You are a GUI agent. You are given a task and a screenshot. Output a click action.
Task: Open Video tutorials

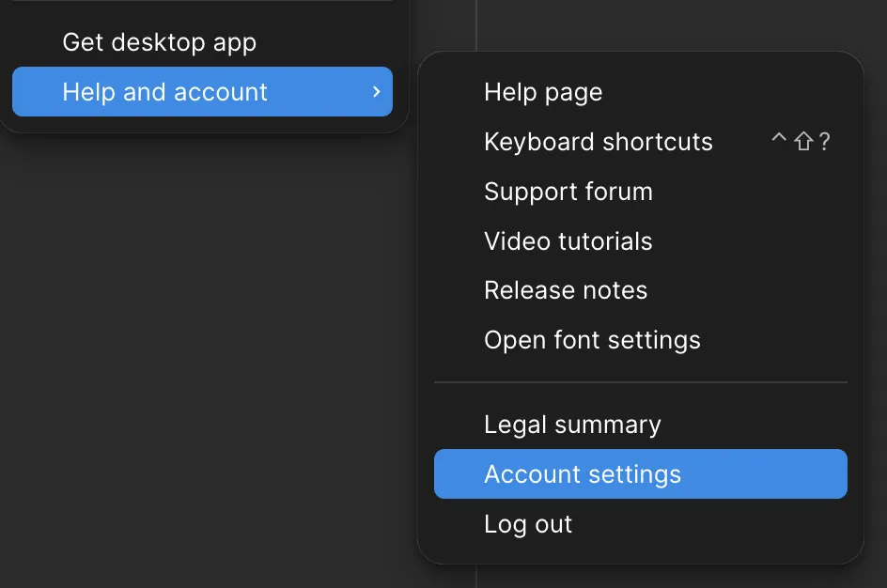568,241
